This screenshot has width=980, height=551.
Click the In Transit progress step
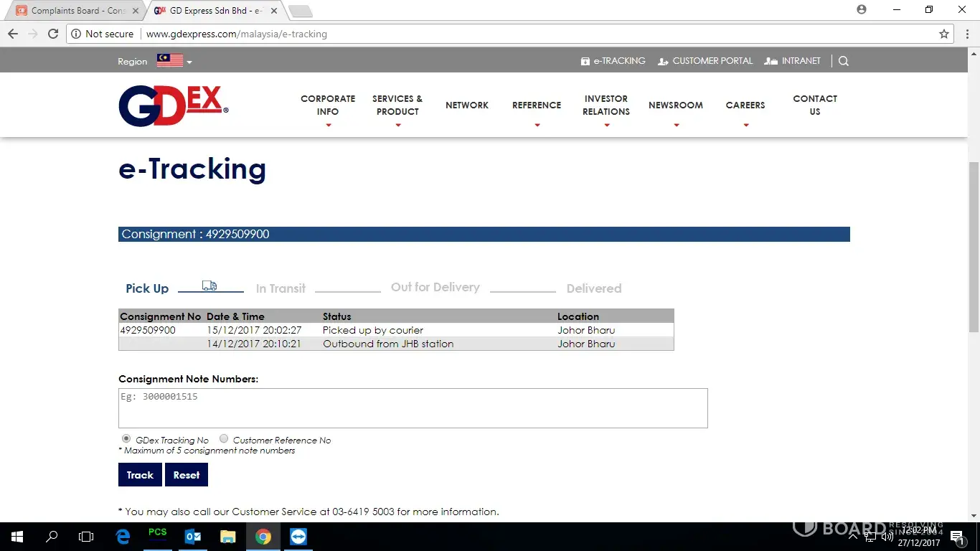tap(281, 288)
